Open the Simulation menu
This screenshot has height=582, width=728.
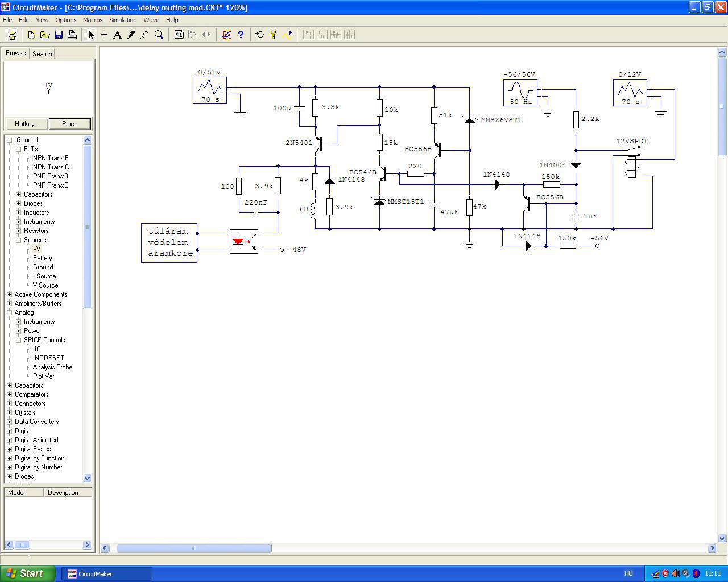coord(123,20)
